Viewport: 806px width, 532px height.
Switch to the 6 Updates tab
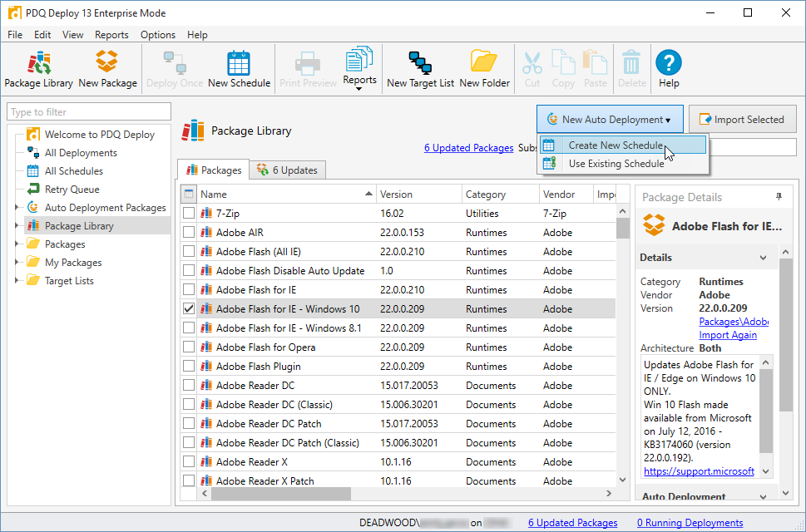coord(287,170)
